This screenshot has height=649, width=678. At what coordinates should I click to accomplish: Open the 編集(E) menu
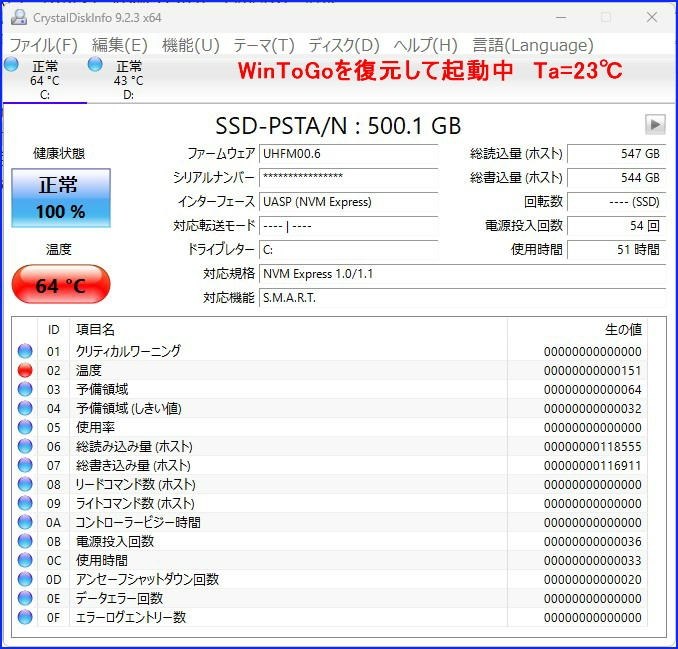[x=120, y=45]
